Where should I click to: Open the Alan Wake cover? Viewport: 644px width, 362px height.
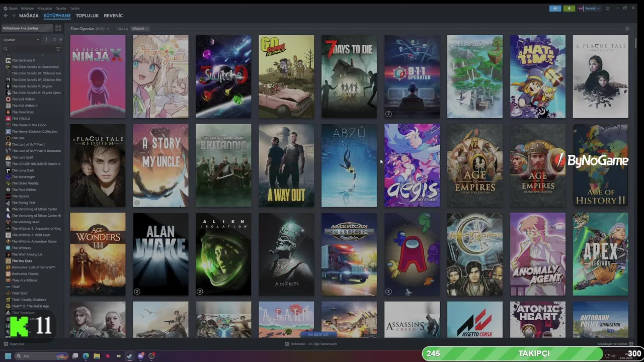coord(160,254)
